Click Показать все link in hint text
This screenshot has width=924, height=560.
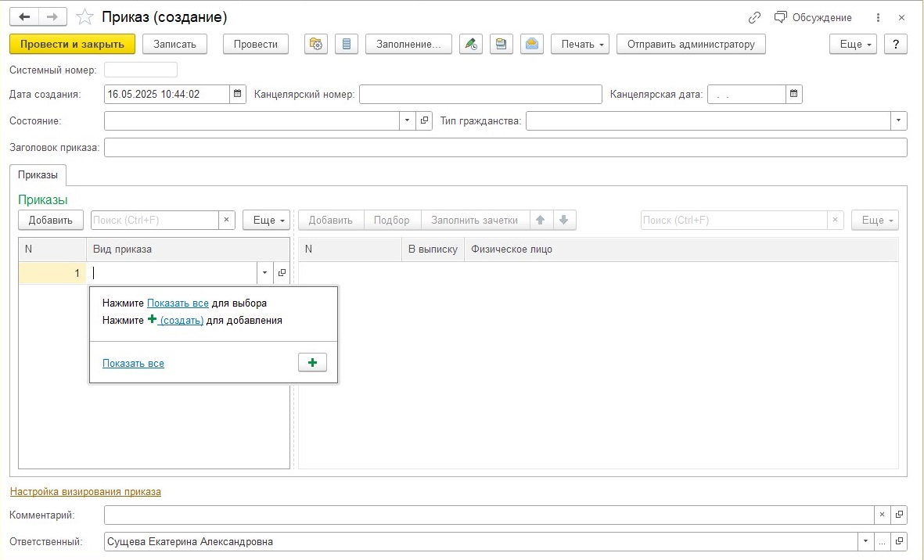pyautogui.click(x=178, y=303)
